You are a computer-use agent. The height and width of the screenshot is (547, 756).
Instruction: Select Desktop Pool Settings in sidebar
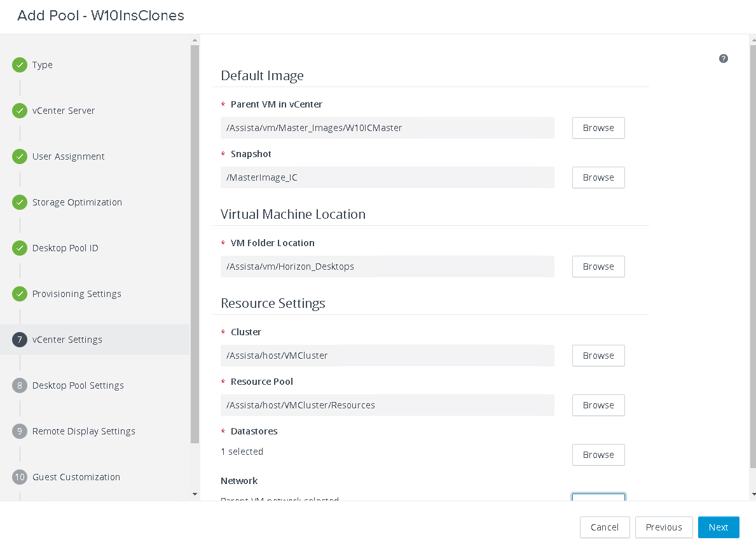78,385
